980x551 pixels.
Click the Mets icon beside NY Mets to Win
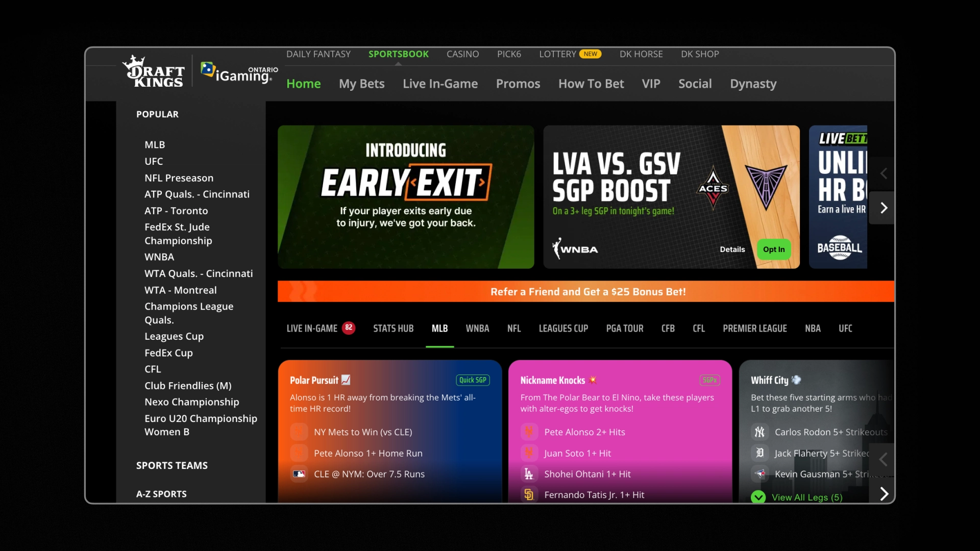click(x=299, y=432)
